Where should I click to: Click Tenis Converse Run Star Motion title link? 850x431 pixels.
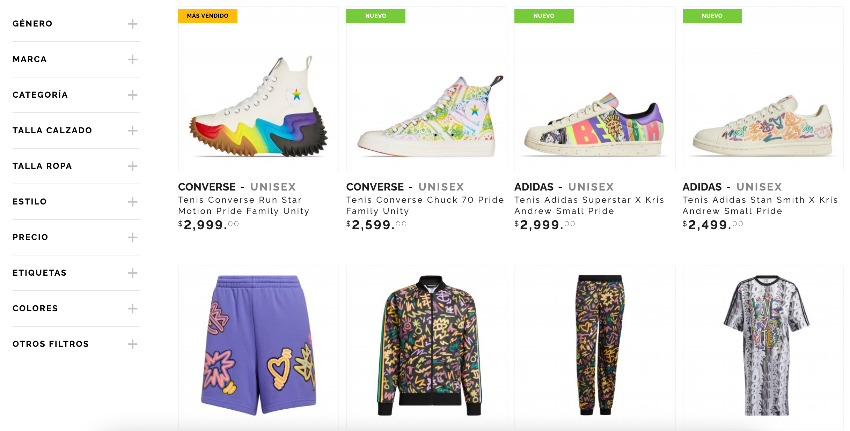tap(243, 205)
